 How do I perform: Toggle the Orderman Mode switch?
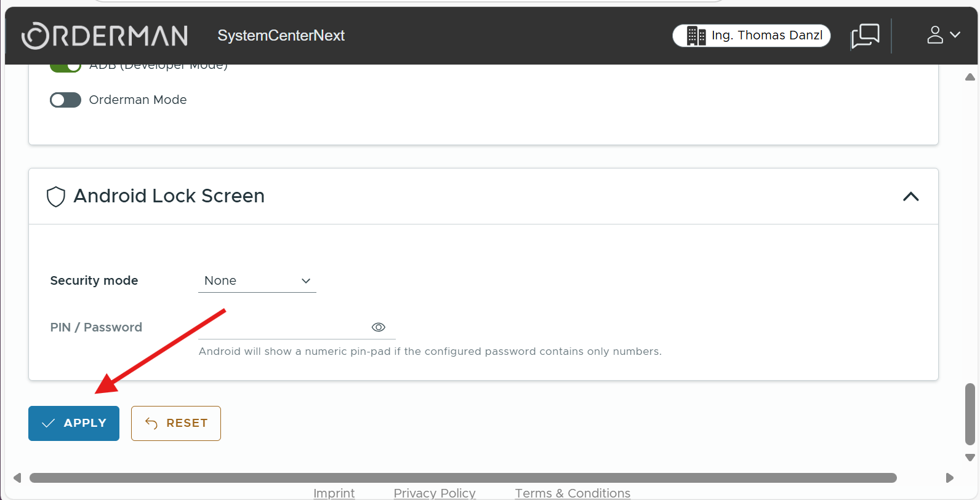(x=65, y=100)
